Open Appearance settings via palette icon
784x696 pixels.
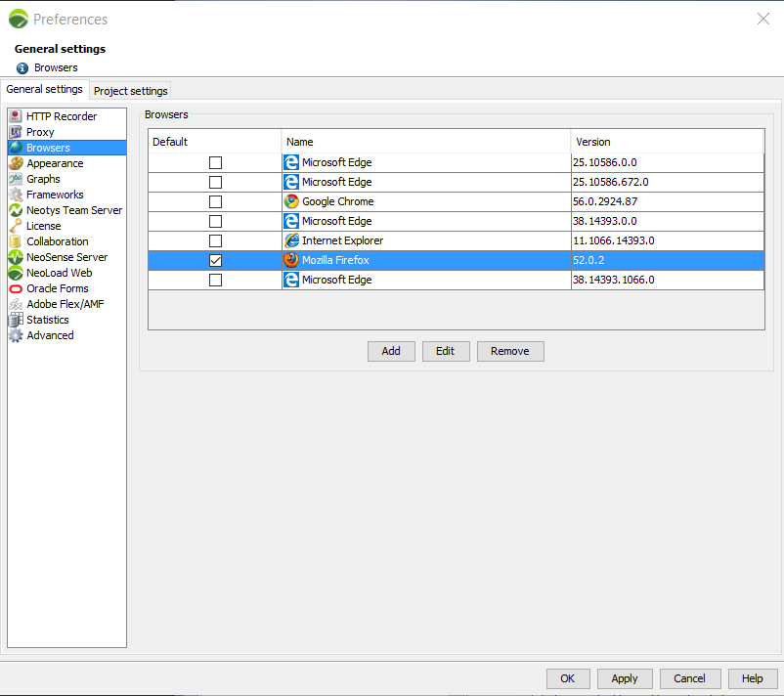coord(16,163)
